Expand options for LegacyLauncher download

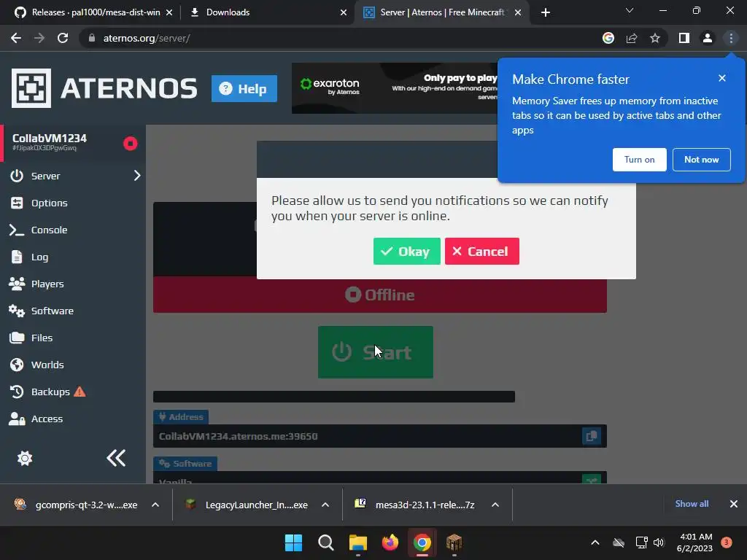tap(325, 505)
